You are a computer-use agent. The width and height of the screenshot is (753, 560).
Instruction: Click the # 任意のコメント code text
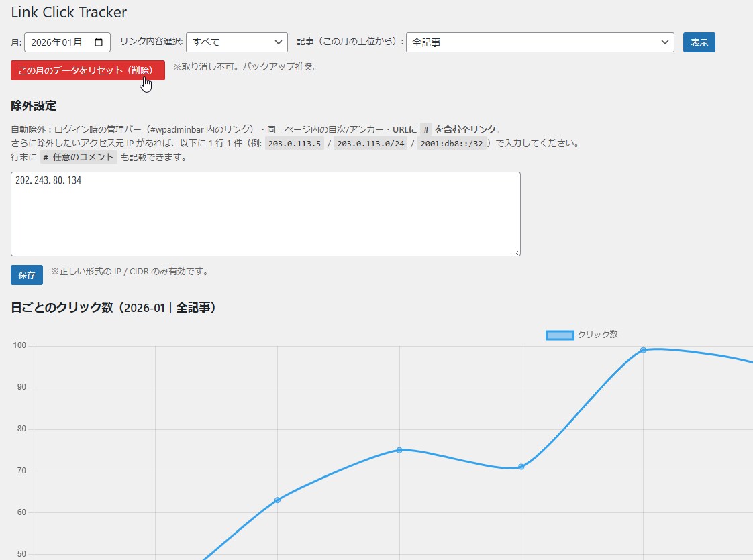point(79,158)
